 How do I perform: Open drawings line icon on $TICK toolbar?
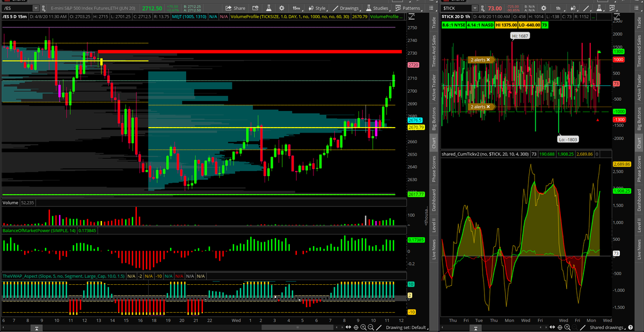pos(587,8)
